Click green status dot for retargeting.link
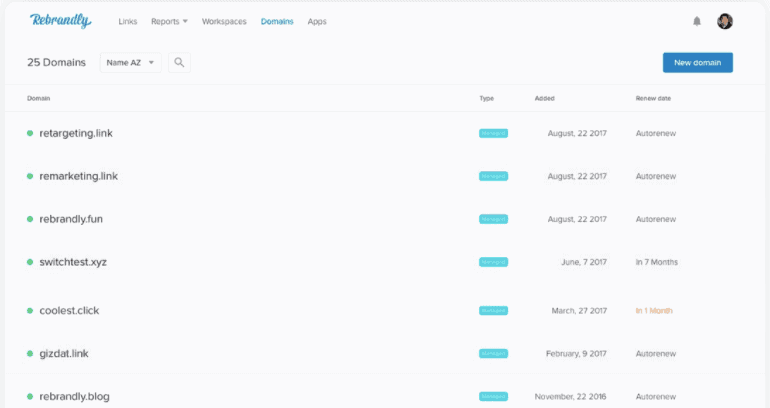 click(30, 133)
